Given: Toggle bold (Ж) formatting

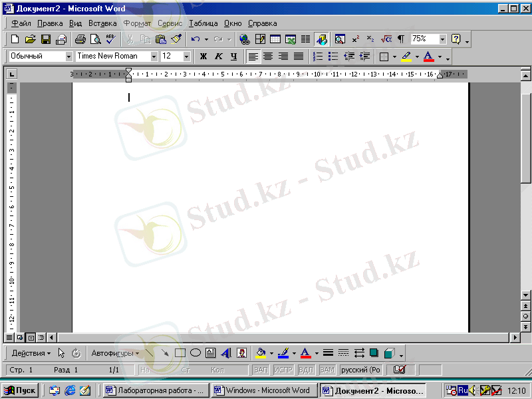Looking at the screenshot, I should (203, 57).
